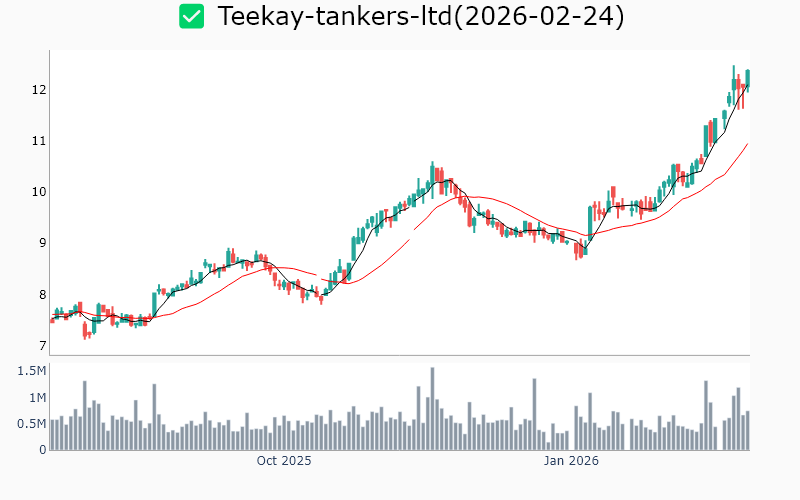
Task: Click the 8 price axis label
Action: (41, 294)
